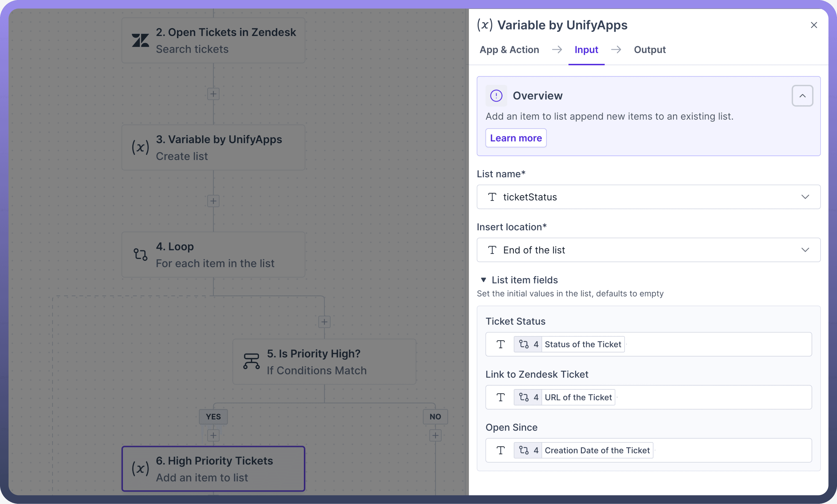Add a step under the NO branch
This screenshot has width=837, height=504.
pos(435,436)
